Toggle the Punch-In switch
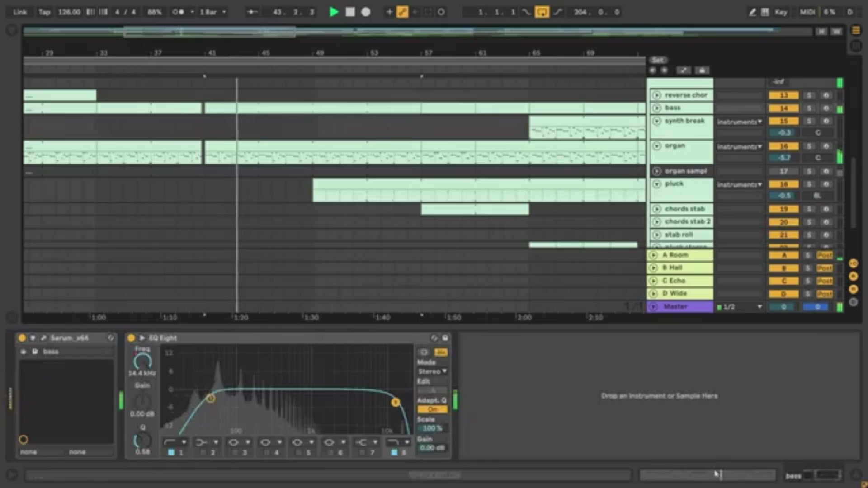This screenshot has width=868, height=488. 526,12
